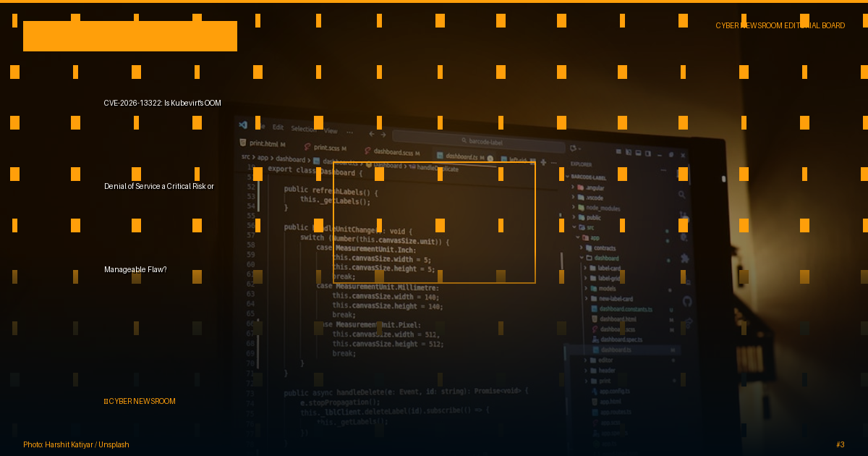Click 'handleDuplicate' in the editor breadcrumb
Viewport: 868px width, 456px height.
pyautogui.click(x=438, y=168)
